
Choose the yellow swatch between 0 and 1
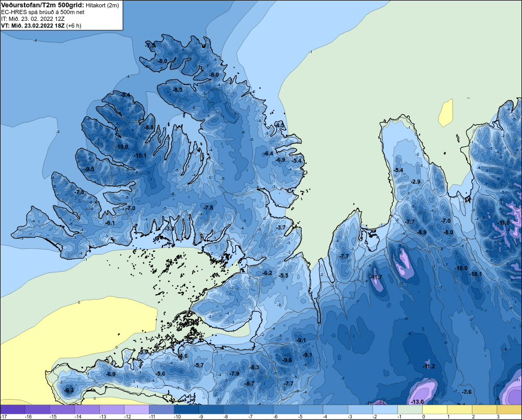click(435, 410)
